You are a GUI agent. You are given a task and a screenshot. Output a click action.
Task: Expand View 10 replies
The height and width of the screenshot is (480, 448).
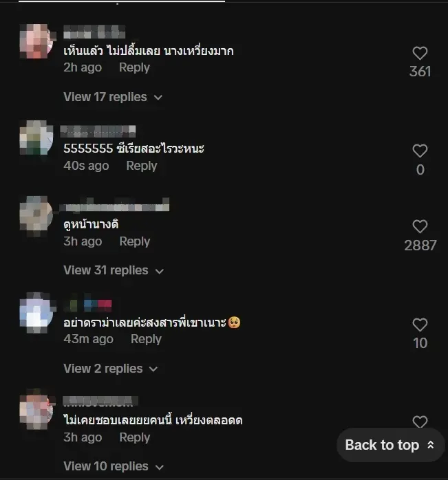click(114, 466)
